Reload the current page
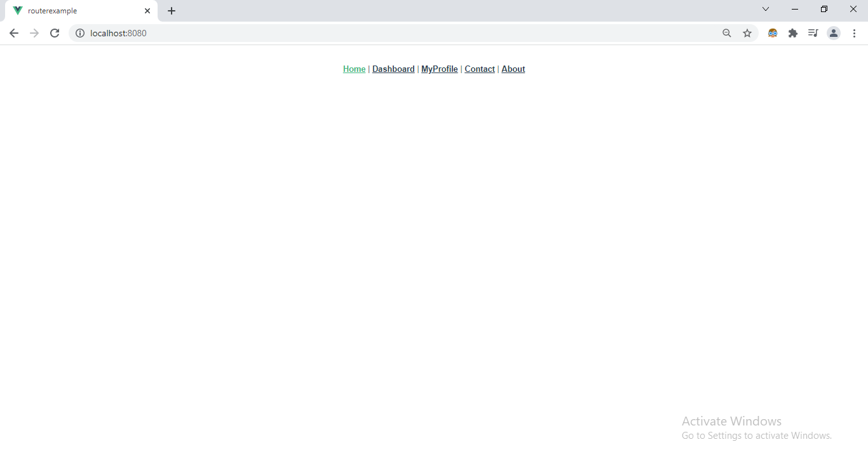868x463 pixels. click(55, 33)
